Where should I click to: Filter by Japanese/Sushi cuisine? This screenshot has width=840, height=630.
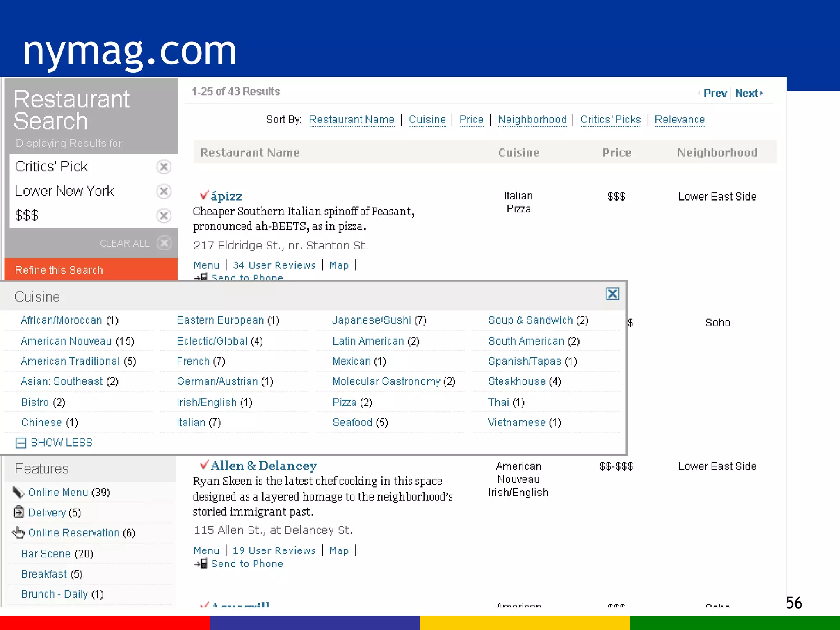coord(372,320)
